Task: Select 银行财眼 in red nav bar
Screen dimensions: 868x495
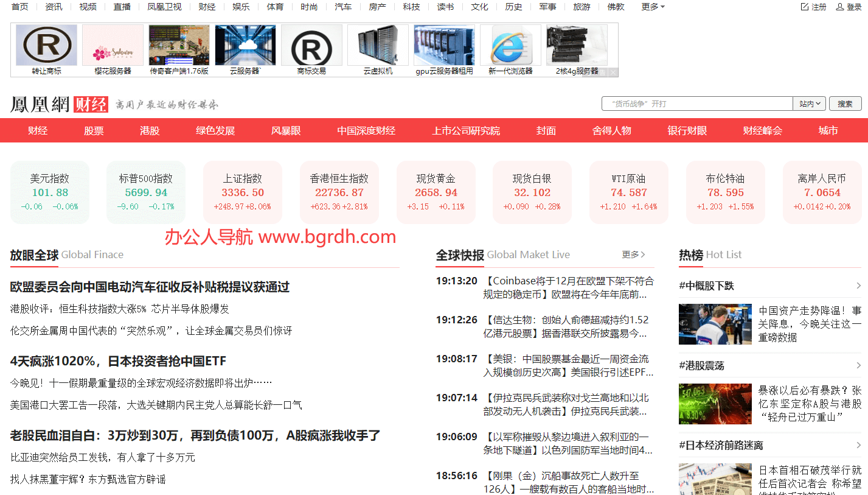Action: click(x=687, y=130)
